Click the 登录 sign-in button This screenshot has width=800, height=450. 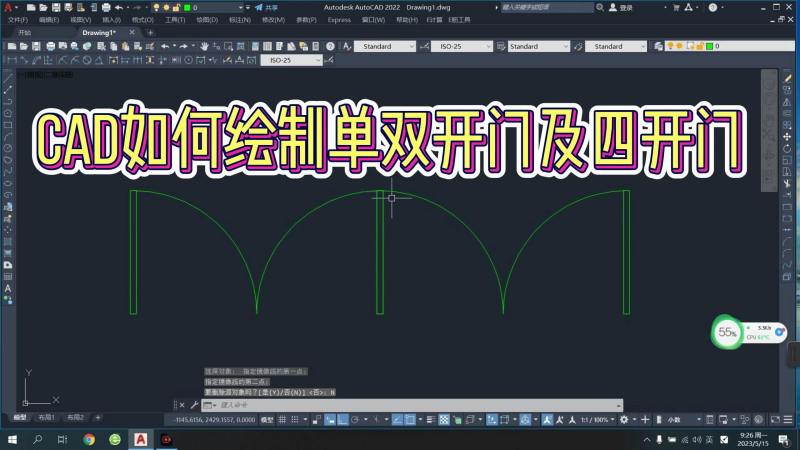coord(621,8)
